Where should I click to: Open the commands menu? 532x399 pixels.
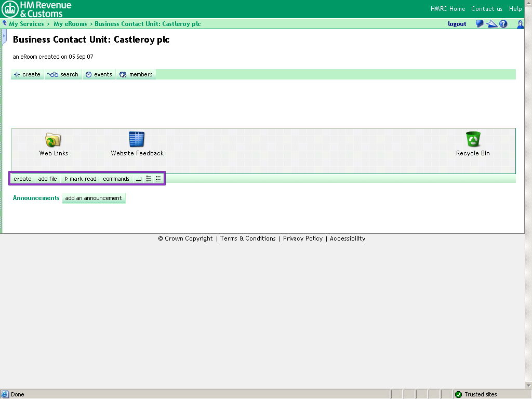click(x=116, y=179)
